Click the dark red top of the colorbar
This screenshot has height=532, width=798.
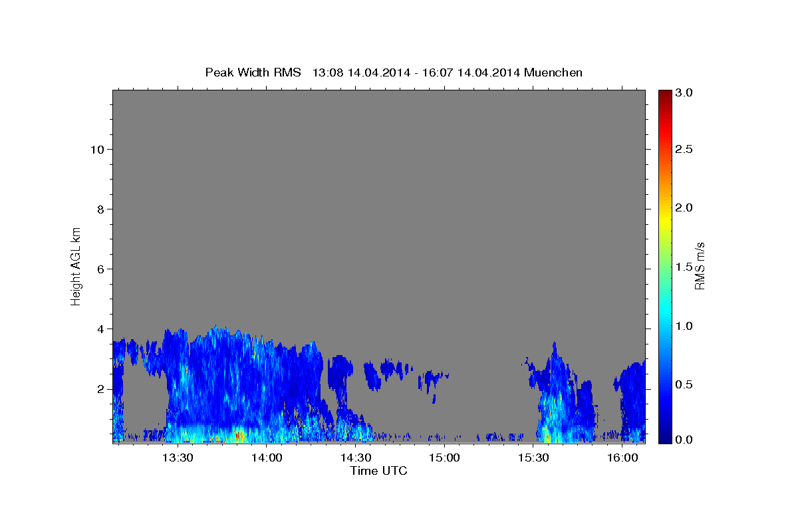pyautogui.click(x=664, y=94)
